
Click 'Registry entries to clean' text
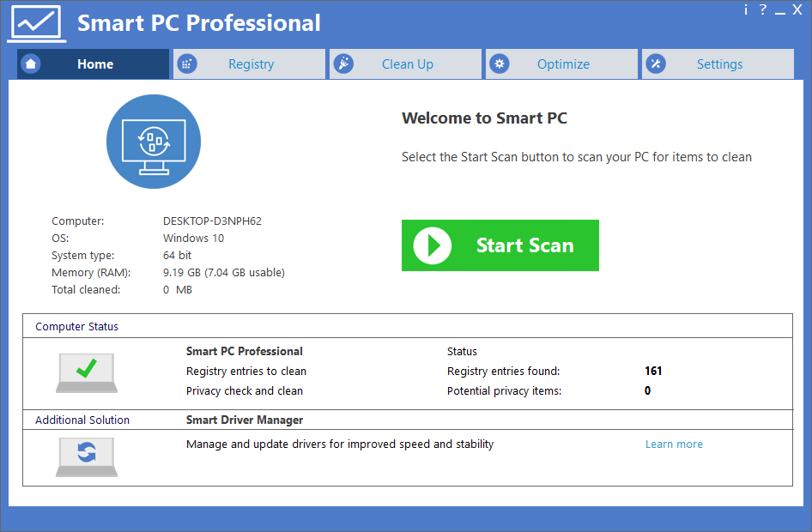pyautogui.click(x=246, y=371)
